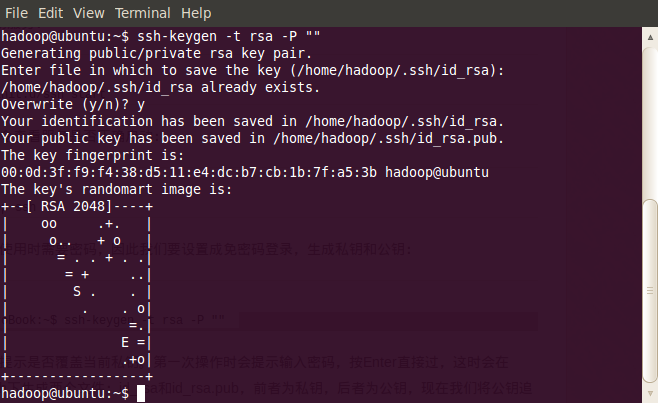Click the 'Your public key has been saved' line
658x403 pixels.
coord(252,139)
